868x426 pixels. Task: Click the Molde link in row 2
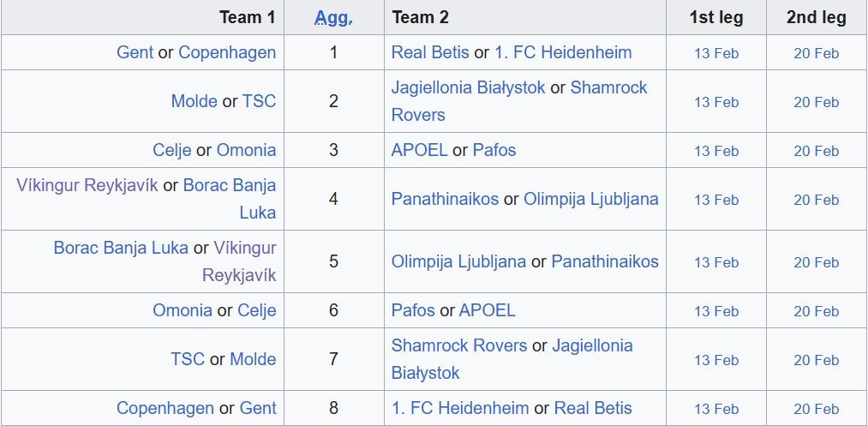tap(194, 101)
